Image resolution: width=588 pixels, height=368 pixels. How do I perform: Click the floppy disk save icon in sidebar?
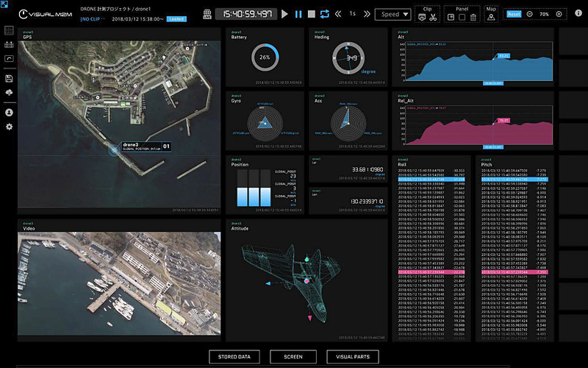pyautogui.click(x=9, y=78)
